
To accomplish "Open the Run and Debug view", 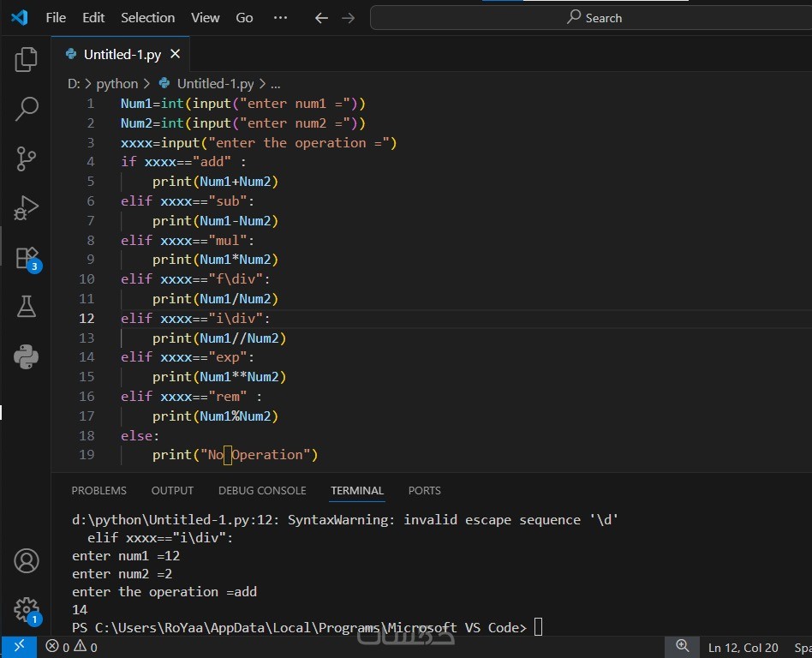I will click(27, 207).
